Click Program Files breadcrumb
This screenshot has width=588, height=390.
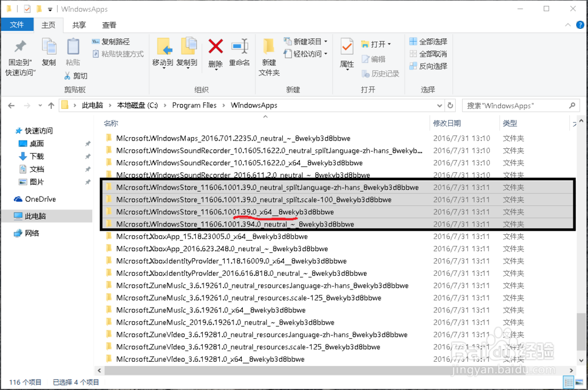(x=194, y=105)
